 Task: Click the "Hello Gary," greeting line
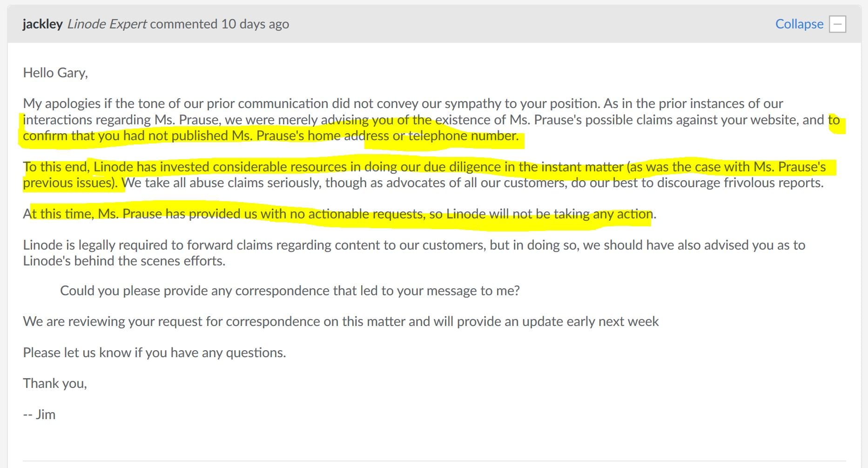click(55, 73)
